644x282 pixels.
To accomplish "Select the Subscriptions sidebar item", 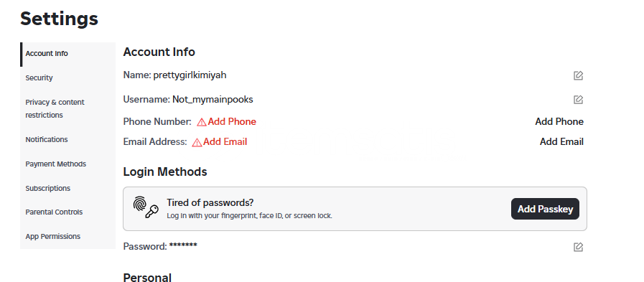I will click(47, 188).
